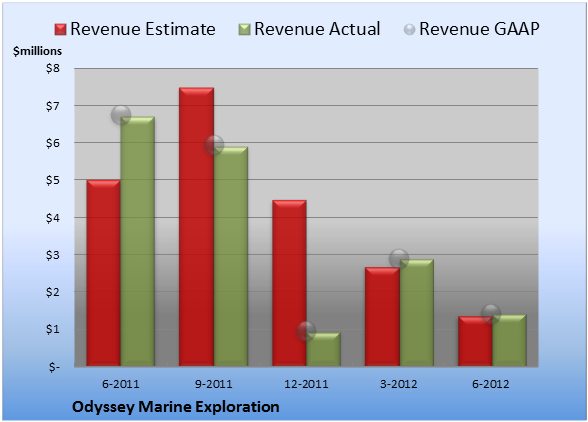Click the '12-2011' x-axis label
The image size is (588, 422).
pos(306,384)
